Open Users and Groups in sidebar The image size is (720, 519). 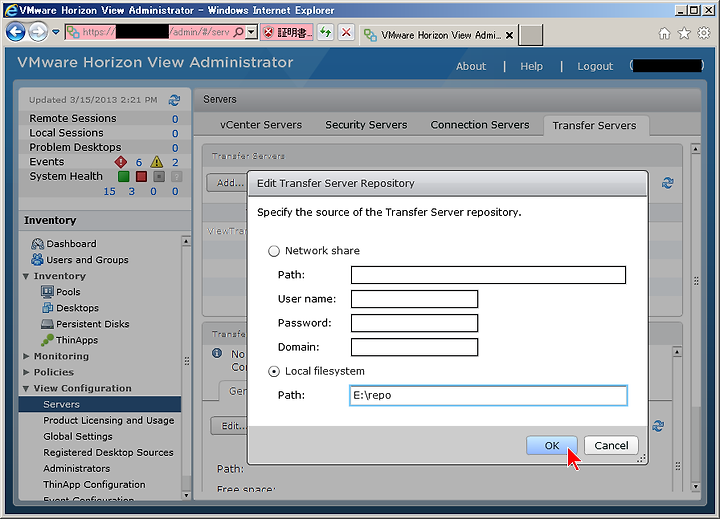pos(87,260)
